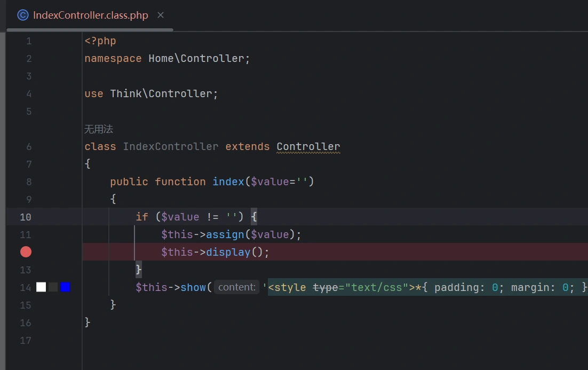Open the blue color swatch on line 14

coord(65,287)
